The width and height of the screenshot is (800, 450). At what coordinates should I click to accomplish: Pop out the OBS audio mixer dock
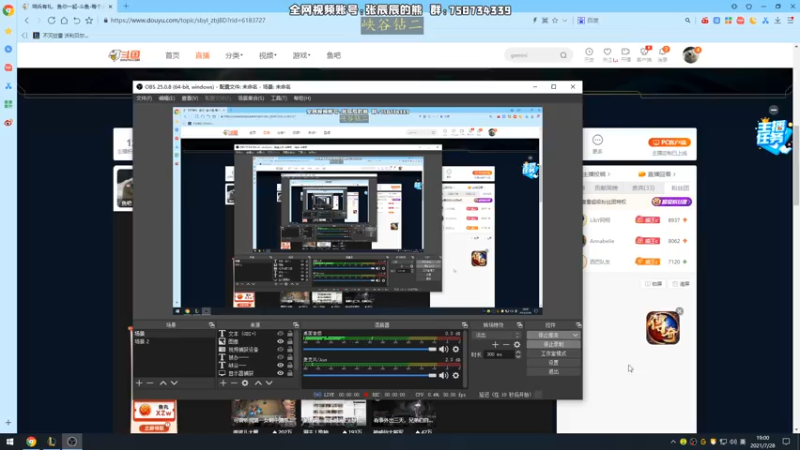click(x=464, y=325)
